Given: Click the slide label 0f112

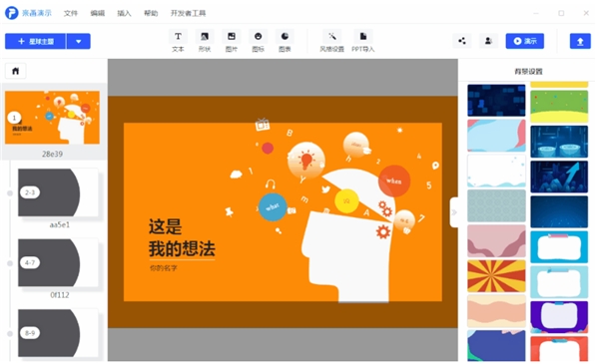Looking at the screenshot, I should pos(60,295).
